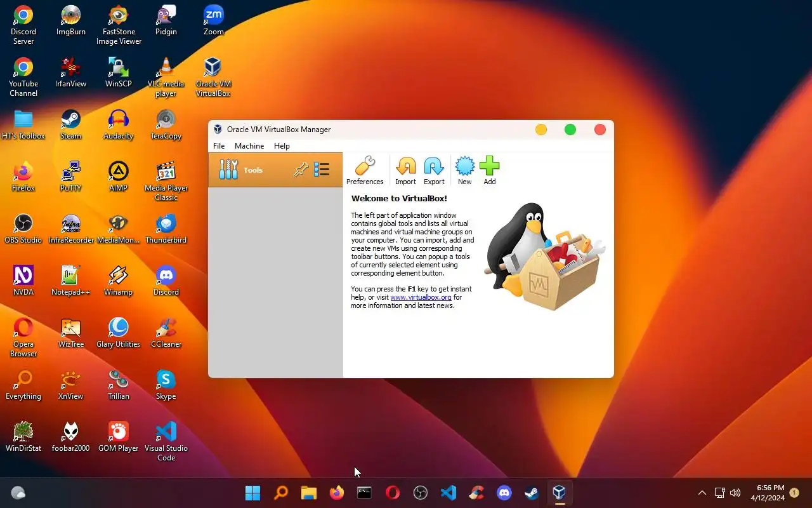The height and width of the screenshot is (508, 812).
Task: Select the TeraCopy desktop icon
Action: (166, 124)
